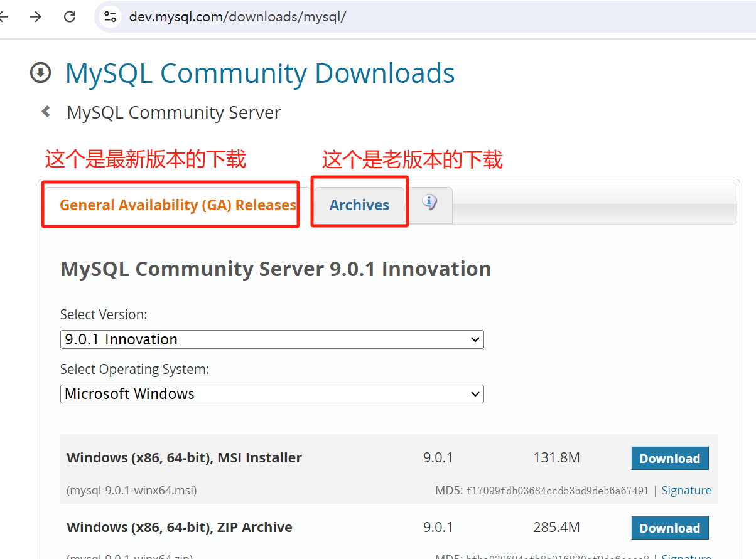Switch to General Availability (GA) Releases tab
Image resolution: width=756 pixels, height=559 pixels.
click(x=178, y=205)
